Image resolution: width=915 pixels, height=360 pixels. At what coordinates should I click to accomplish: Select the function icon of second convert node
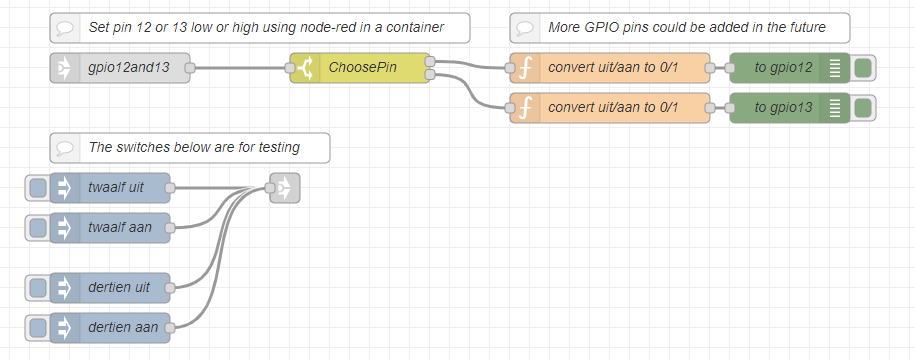(x=525, y=108)
